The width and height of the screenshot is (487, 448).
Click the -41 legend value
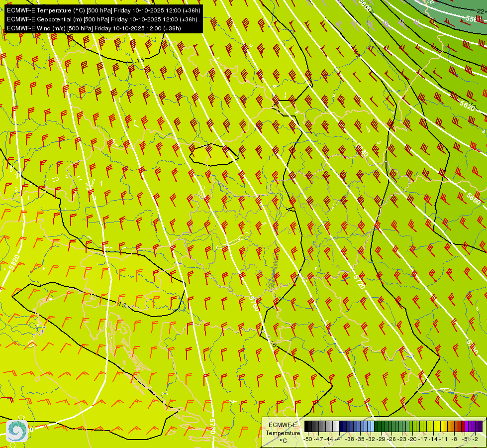pyautogui.click(x=339, y=439)
